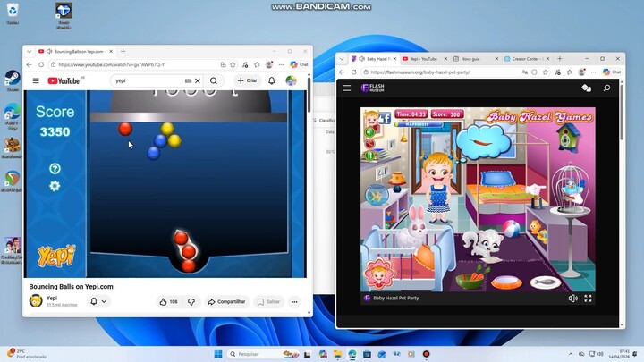Viewport: 644px width, 362px height.
Task: Click the YouTube search magnifier button
Action: [214, 80]
